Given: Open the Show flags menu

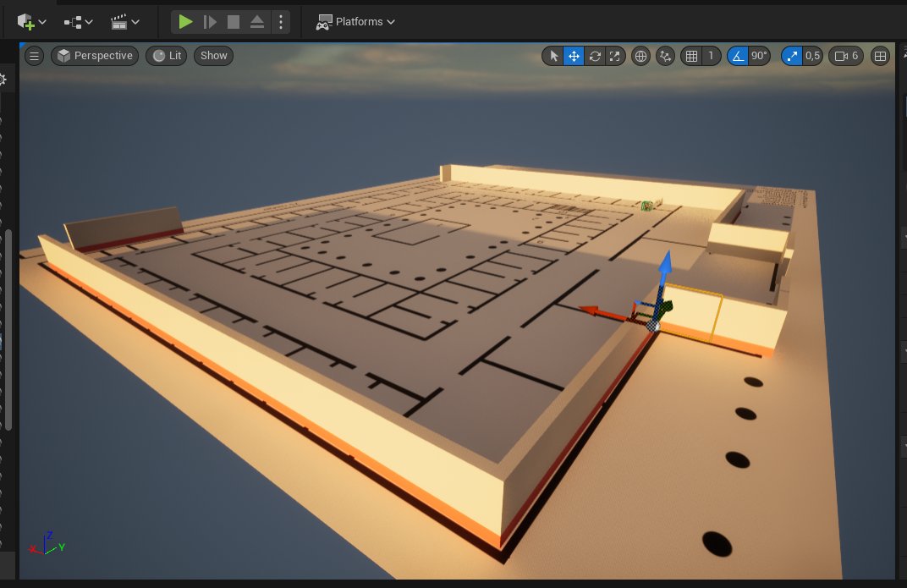Looking at the screenshot, I should [213, 56].
